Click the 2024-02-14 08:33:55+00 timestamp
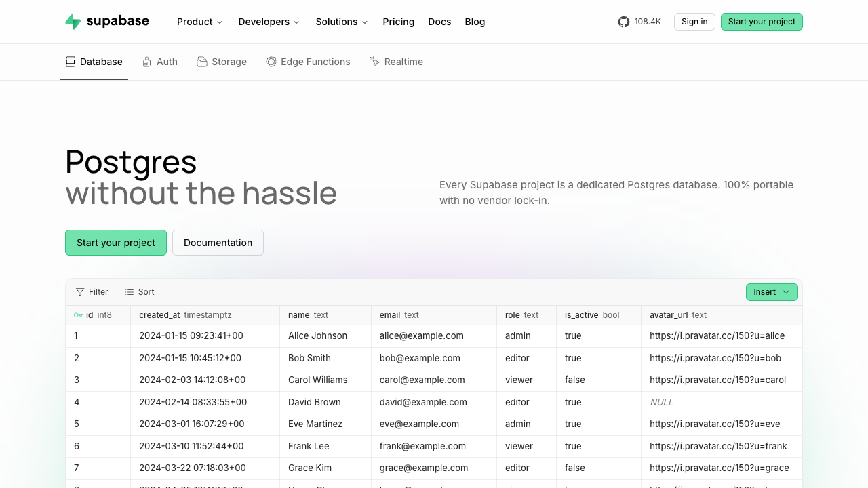Screen dimensions: 868x488 (193, 402)
